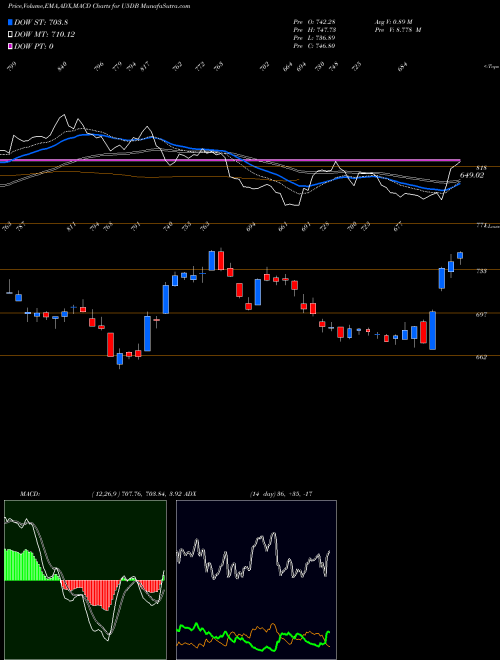Click the 733 price level label

coord(481,271)
